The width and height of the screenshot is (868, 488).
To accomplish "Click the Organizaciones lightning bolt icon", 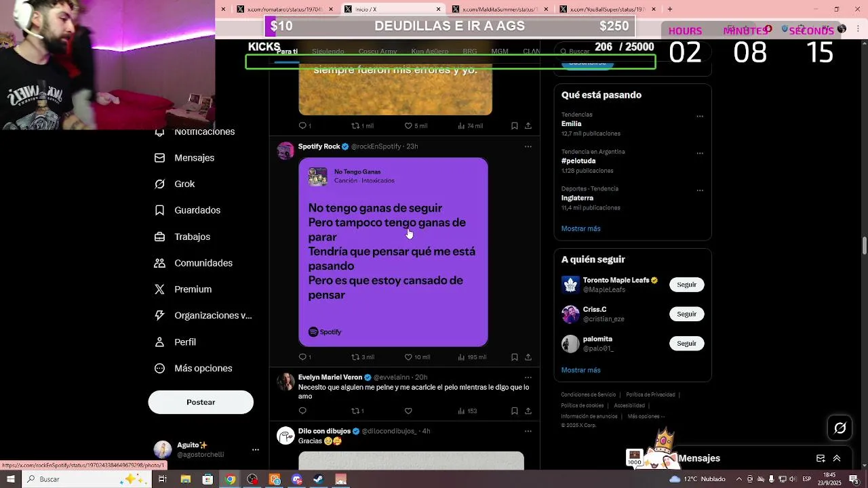I will [x=159, y=316].
